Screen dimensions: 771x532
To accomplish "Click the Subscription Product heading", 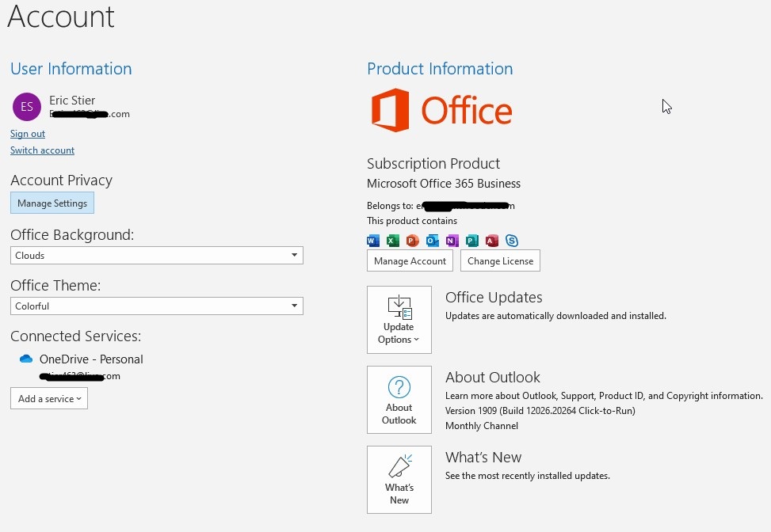I will click(433, 163).
